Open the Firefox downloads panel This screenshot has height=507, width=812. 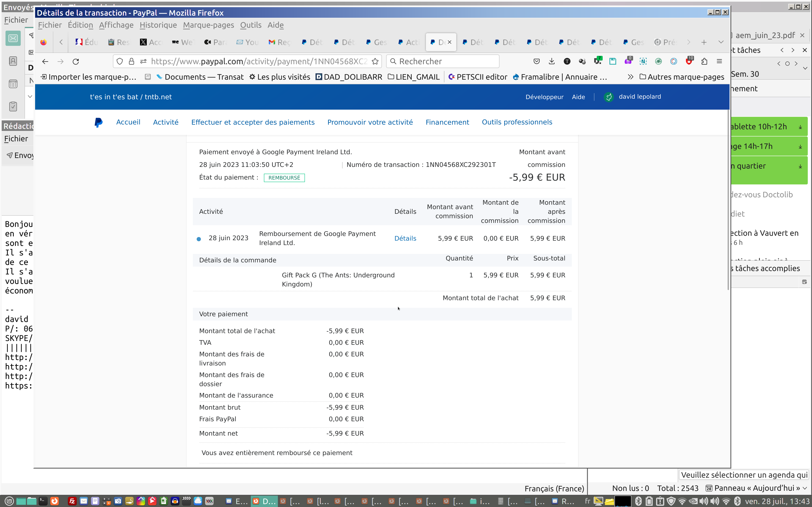[x=552, y=61]
